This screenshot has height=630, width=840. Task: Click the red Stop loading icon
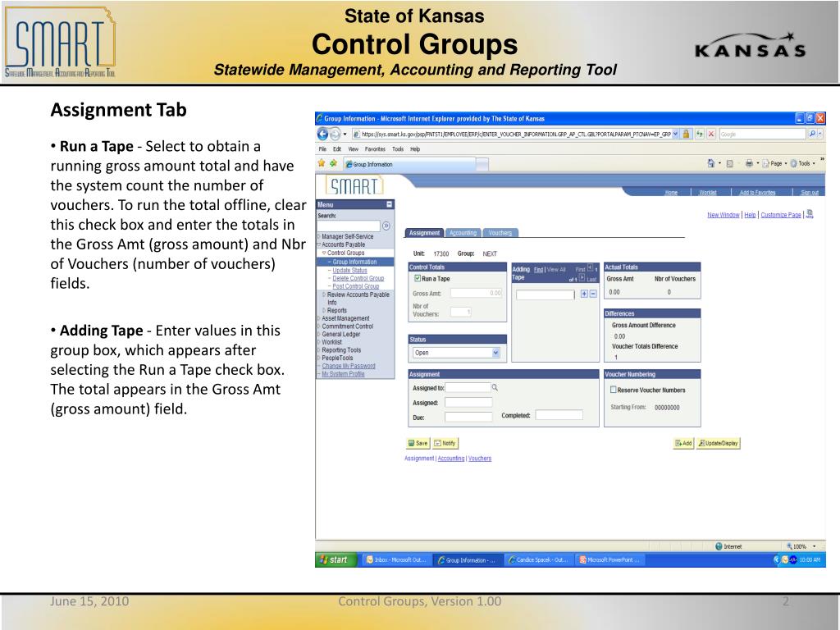711,134
